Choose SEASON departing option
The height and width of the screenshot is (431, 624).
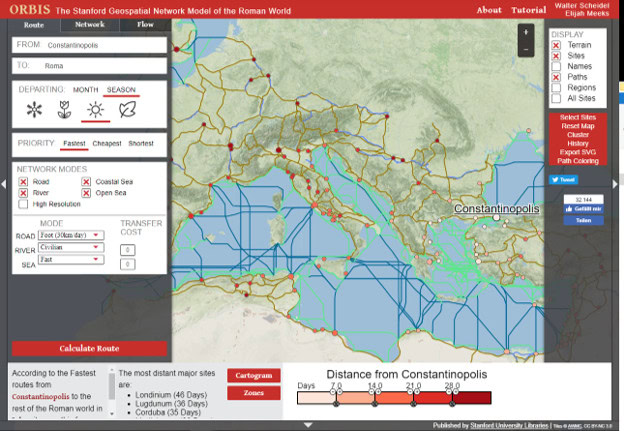coord(121,90)
